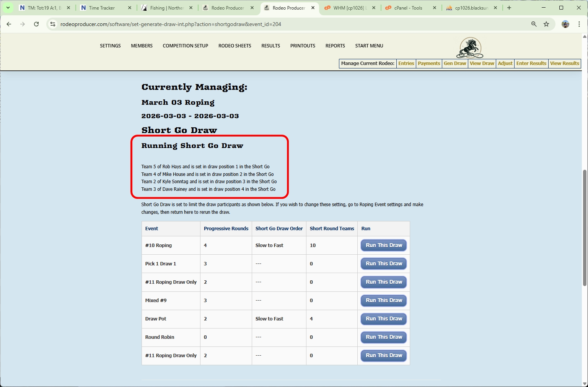The width and height of the screenshot is (588, 387).
Task: Open the Printouts menu
Action: (x=303, y=46)
